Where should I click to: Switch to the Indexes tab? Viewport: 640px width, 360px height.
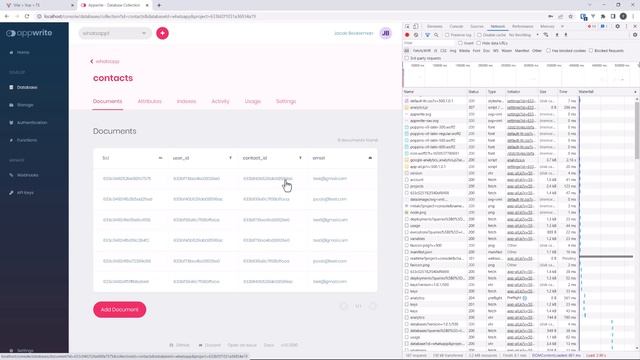(187, 101)
